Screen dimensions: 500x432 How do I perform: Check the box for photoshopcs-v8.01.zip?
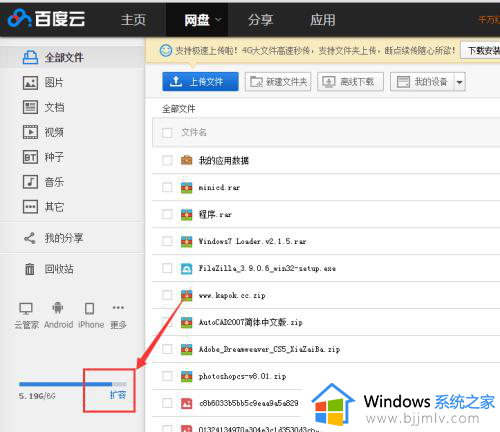click(167, 376)
